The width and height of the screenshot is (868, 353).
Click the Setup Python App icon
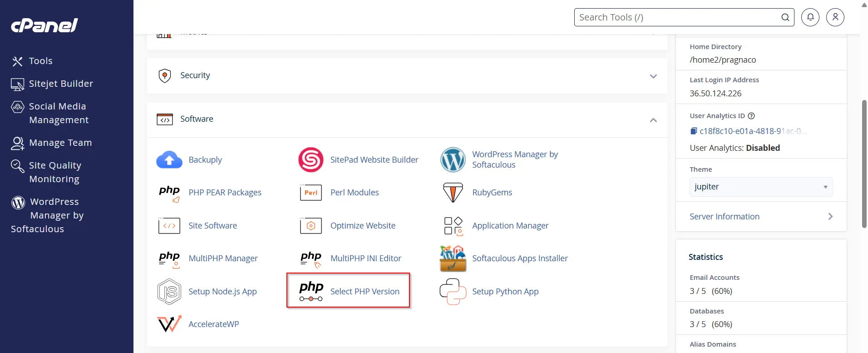[x=453, y=292]
